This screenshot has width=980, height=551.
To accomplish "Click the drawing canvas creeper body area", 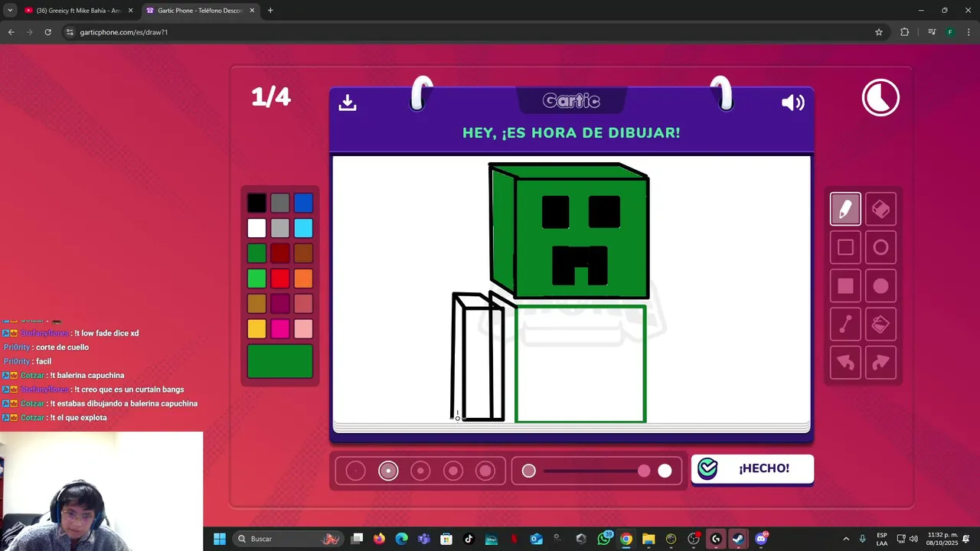I will [x=580, y=364].
